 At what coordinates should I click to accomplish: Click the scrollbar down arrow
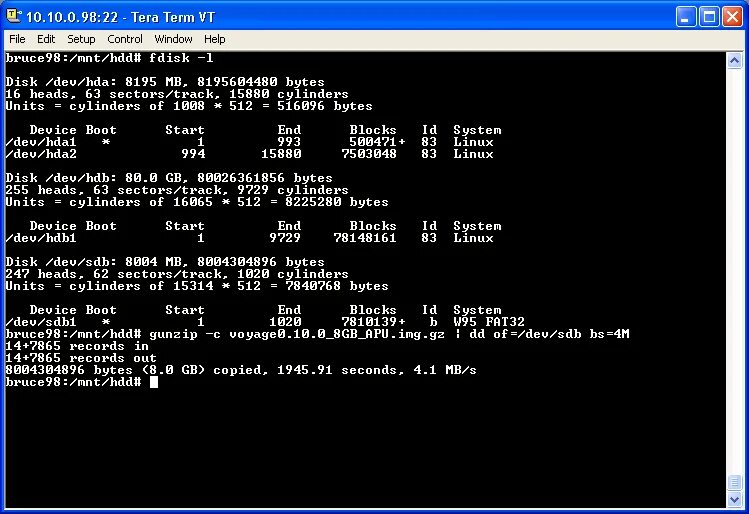pyautogui.click(x=734, y=500)
